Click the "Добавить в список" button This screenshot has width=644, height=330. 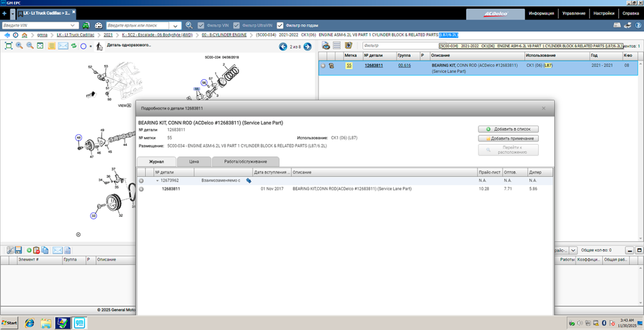point(508,129)
